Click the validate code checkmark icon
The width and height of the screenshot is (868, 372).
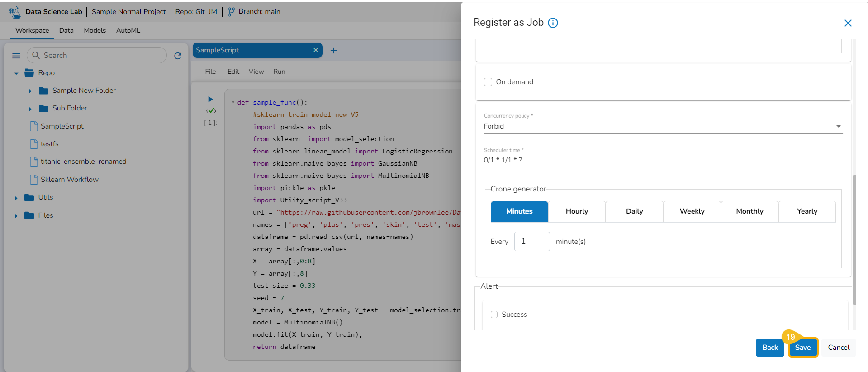click(x=211, y=111)
